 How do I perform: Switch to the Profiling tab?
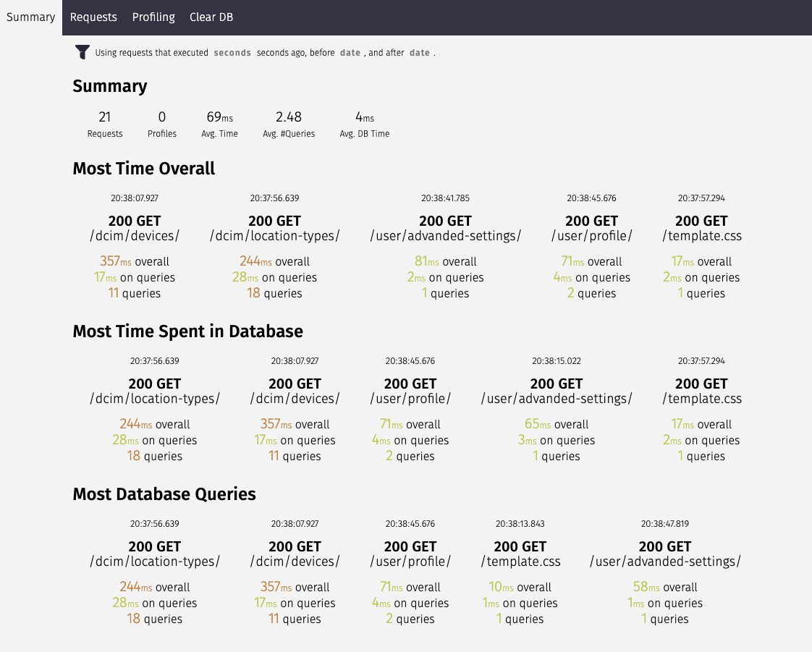(x=153, y=17)
